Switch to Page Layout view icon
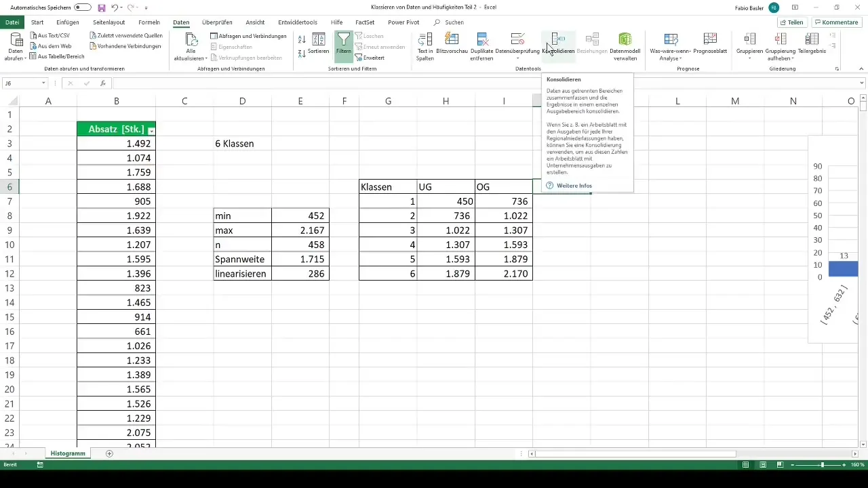Image resolution: width=868 pixels, height=488 pixels. (x=762, y=465)
